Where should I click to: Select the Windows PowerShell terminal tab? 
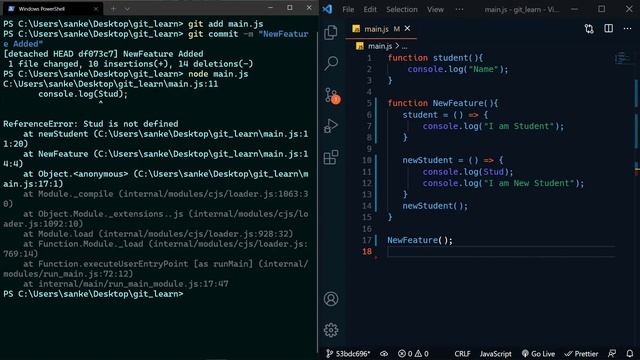[53, 9]
